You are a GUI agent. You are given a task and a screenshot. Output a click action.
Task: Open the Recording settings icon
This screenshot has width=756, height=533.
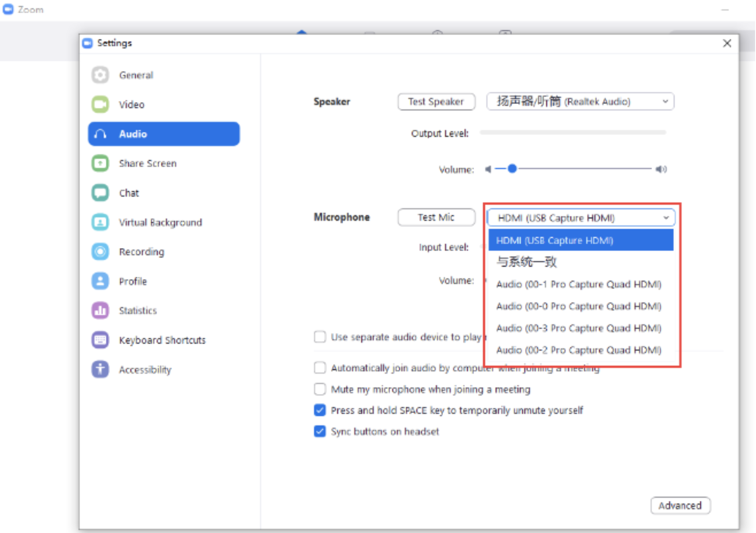tap(100, 251)
